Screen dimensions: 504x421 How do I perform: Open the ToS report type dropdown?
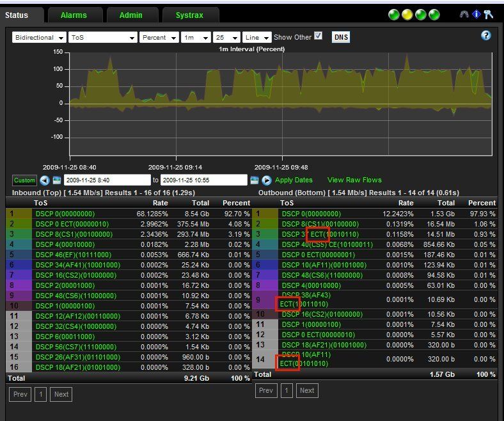point(102,37)
